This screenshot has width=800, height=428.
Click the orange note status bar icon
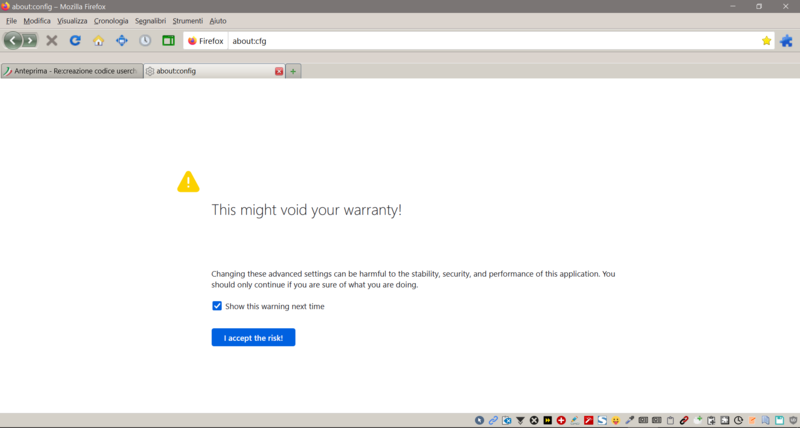(753, 420)
